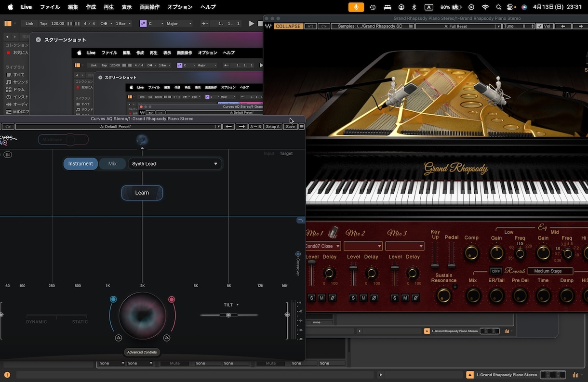Viewport: 588px width, 382px height.
Task: Click the grid icon in Curves AQ
Action: [8, 155]
